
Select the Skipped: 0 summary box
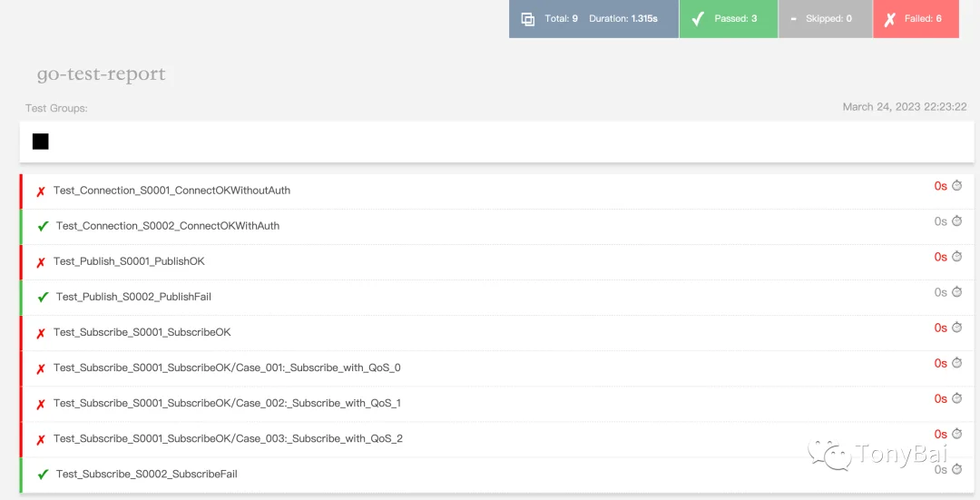825,19
